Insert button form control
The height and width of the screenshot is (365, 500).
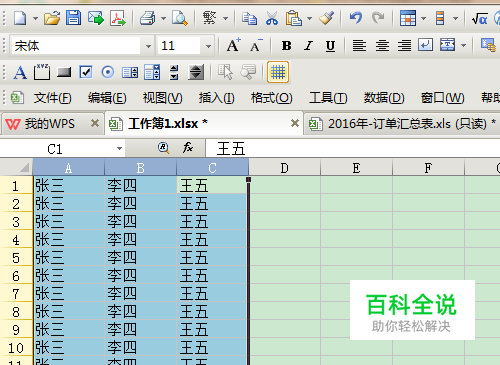click(x=64, y=72)
